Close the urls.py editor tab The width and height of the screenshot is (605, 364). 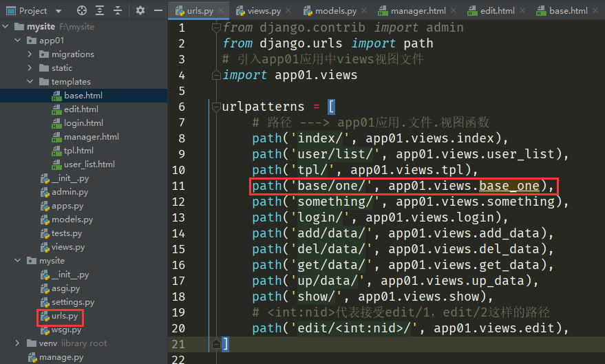click(222, 11)
